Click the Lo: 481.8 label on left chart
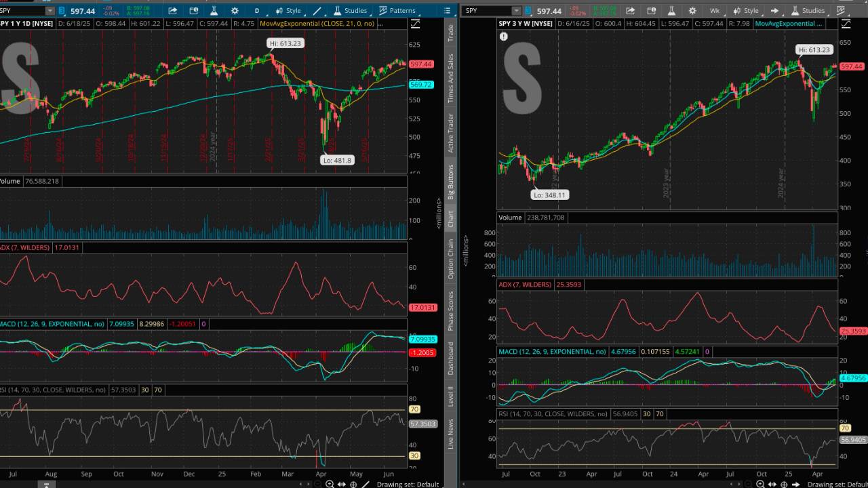Viewport: 868px width, 488px height. tap(338, 161)
